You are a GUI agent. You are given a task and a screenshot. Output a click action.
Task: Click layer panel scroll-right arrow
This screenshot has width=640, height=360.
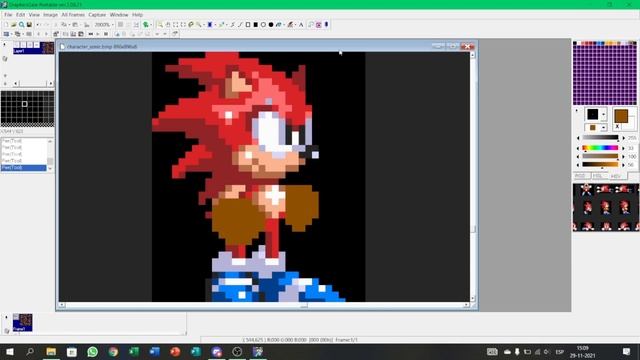50,83
